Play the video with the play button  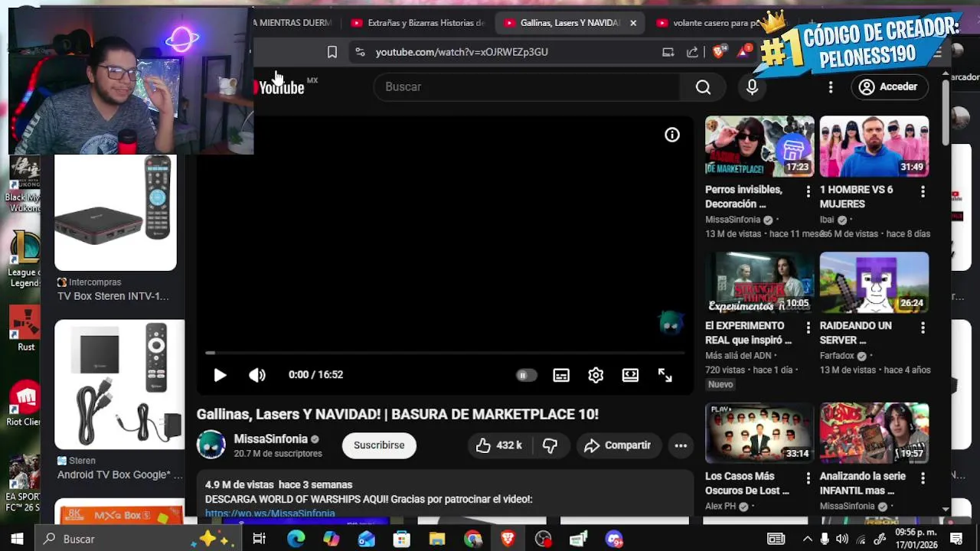(220, 375)
